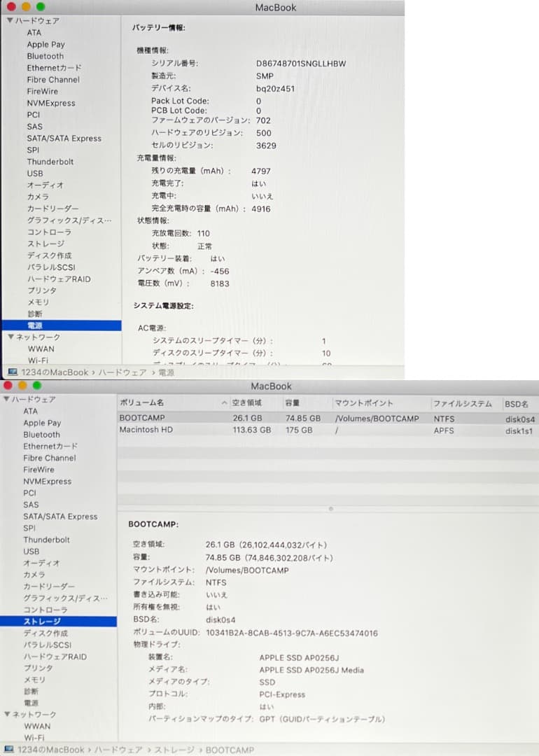The width and height of the screenshot is (539, 756).
Task: Select ディスク作成 in bottom window sidebar
Action: (45, 633)
